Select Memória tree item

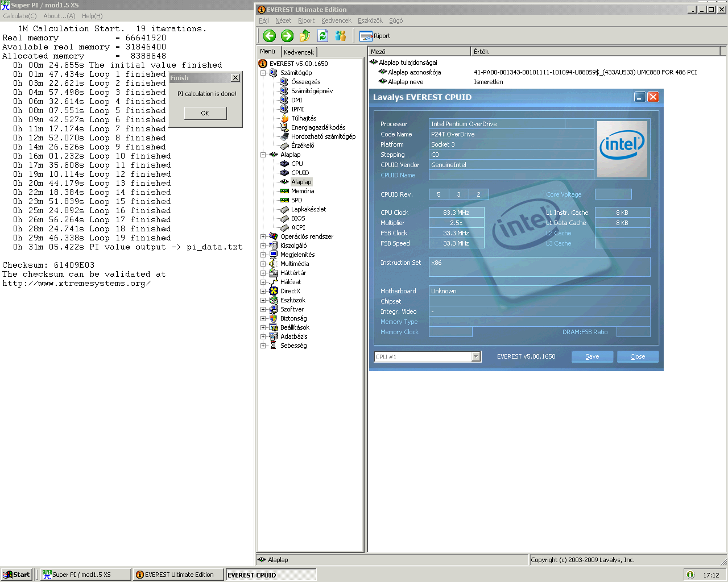pos(302,191)
